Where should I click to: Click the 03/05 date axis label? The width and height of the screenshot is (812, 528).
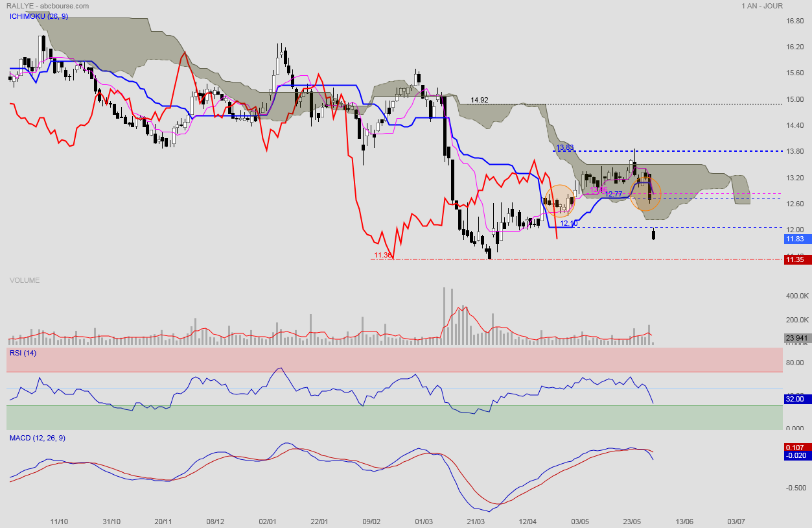580,522
